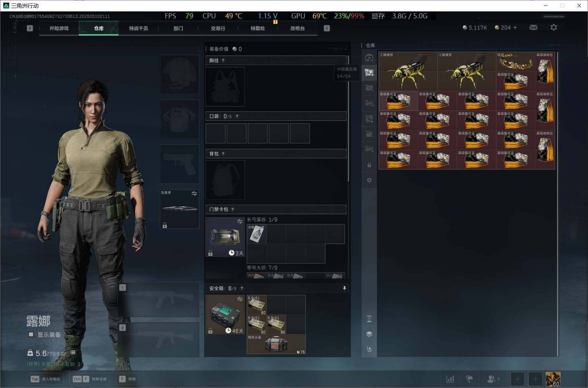Toggle swap arrows on the safe box
This screenshot has height=388, width=588.
point(240,299)
